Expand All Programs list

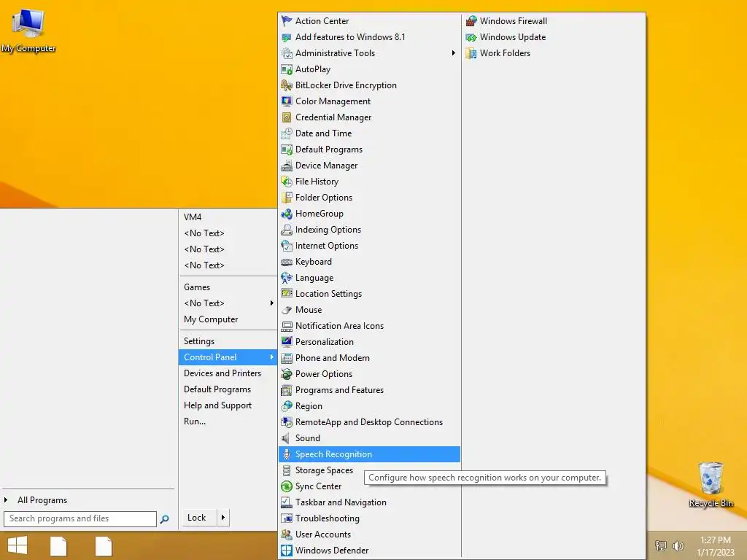[42, 500]
